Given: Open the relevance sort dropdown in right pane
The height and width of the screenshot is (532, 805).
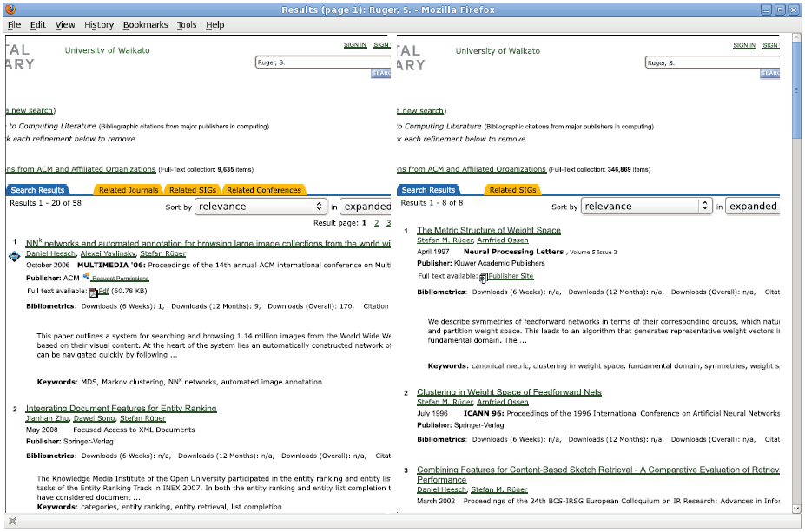Looking at the screenshot, I should 647,207.
